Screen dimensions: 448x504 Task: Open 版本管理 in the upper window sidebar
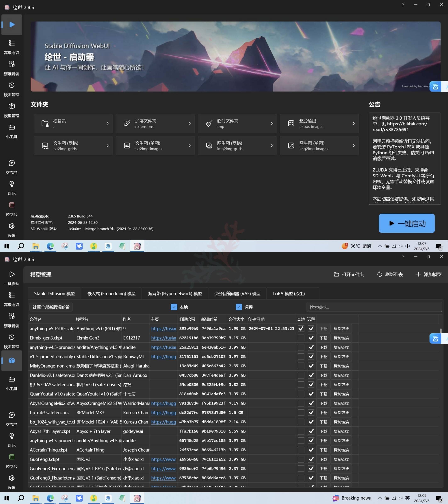click(x=12, y=89)
